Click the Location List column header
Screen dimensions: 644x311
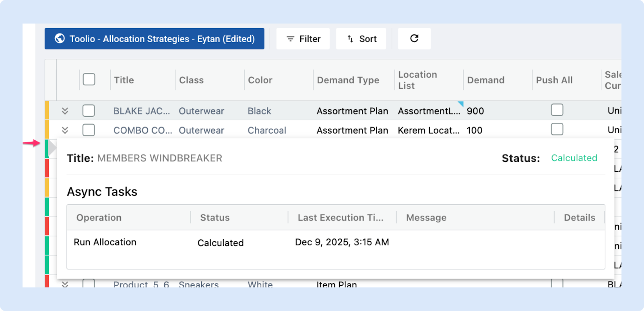click(417, 80)
